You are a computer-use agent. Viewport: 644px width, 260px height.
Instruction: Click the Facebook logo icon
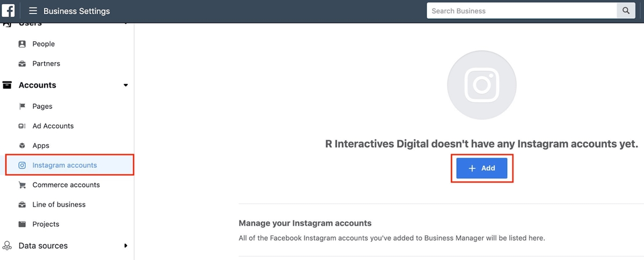pyautogui.click(x=8, y=11)
